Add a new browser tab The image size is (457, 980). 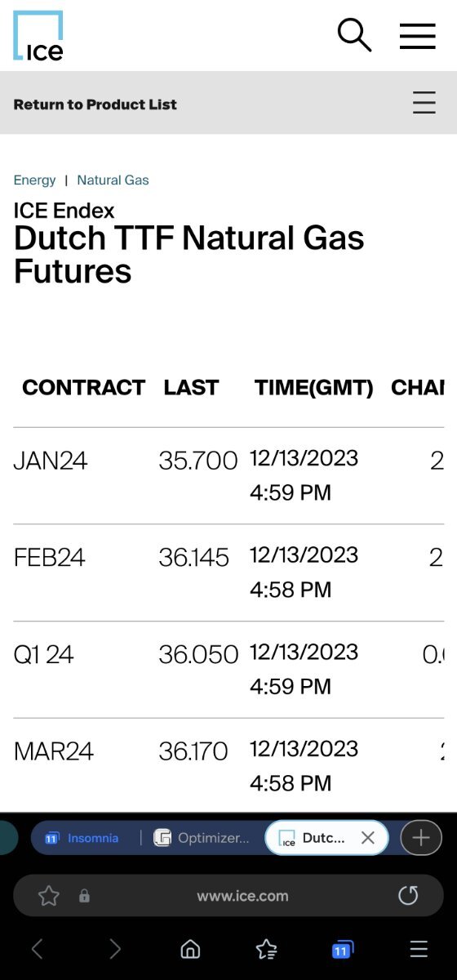[421, 838]
